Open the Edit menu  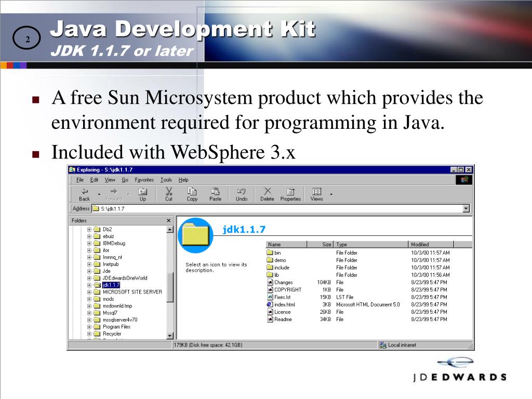pyautogui.click(x=94, y=180)
